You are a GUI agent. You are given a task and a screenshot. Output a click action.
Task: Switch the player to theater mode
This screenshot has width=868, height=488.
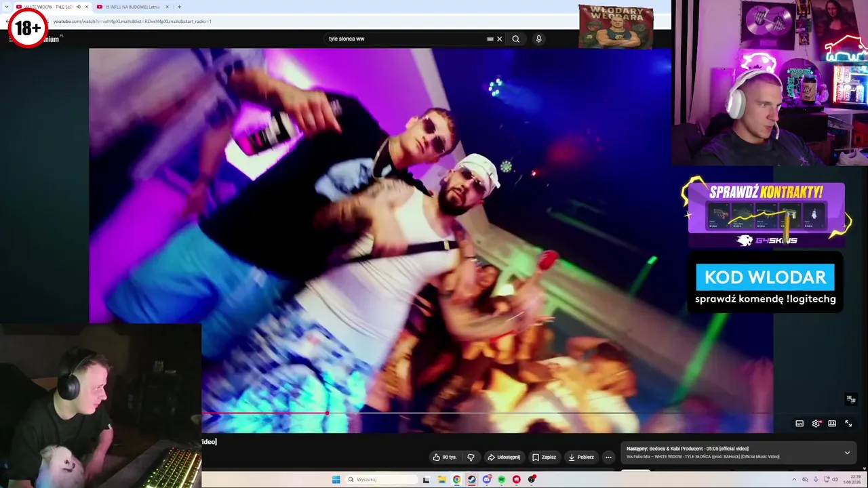(x=832, y=424)
